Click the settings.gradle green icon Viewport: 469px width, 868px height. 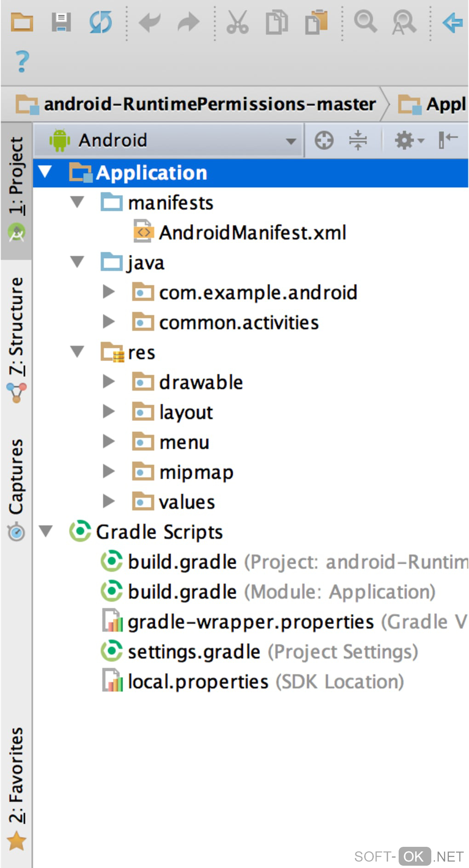[x=112, y=651]
